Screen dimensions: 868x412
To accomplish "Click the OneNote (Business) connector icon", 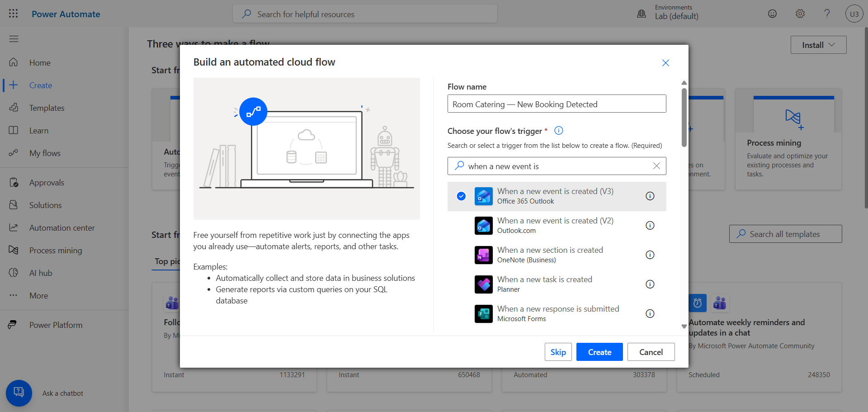I will click(483, 255).
